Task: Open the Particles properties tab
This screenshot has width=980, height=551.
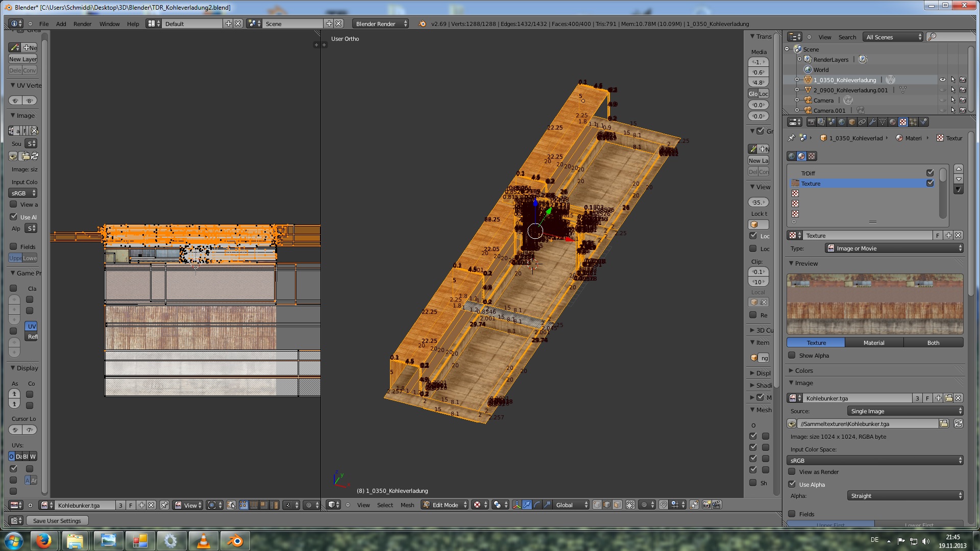Action: click(x=913, y=122)
